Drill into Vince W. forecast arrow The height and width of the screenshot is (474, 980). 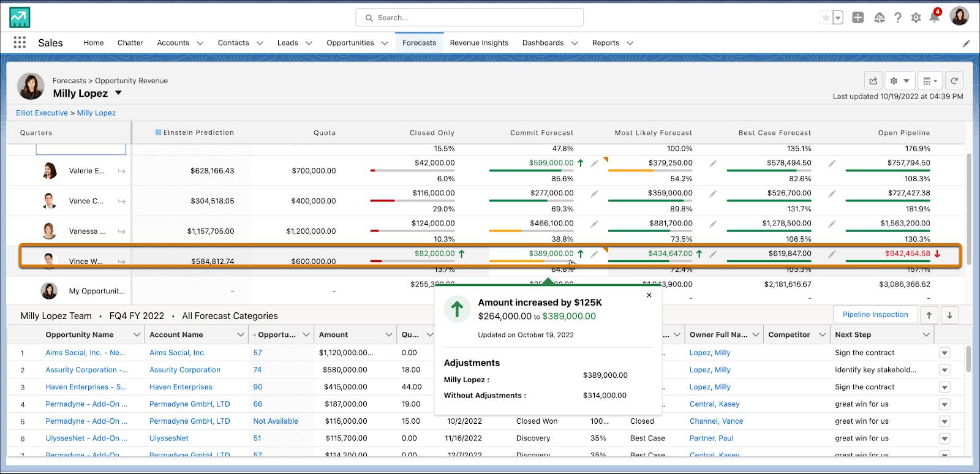(121, 261)
